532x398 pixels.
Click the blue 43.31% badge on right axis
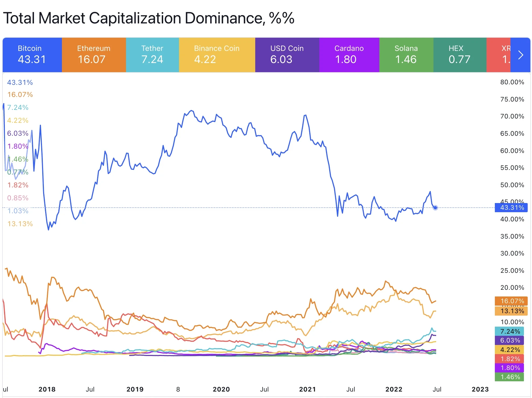[x=511, y=208]
